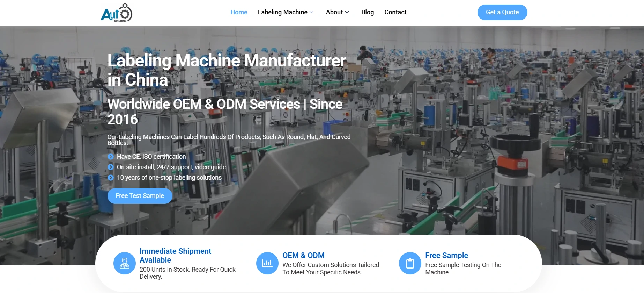Open the Labeling Machine menu

(282, 12)
